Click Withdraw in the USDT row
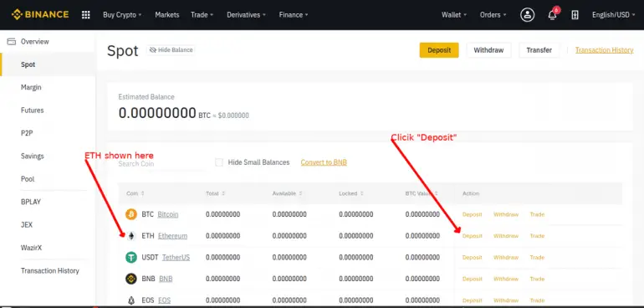The height and width of the screenshot is (308, 644). click(x=506, y=258)
